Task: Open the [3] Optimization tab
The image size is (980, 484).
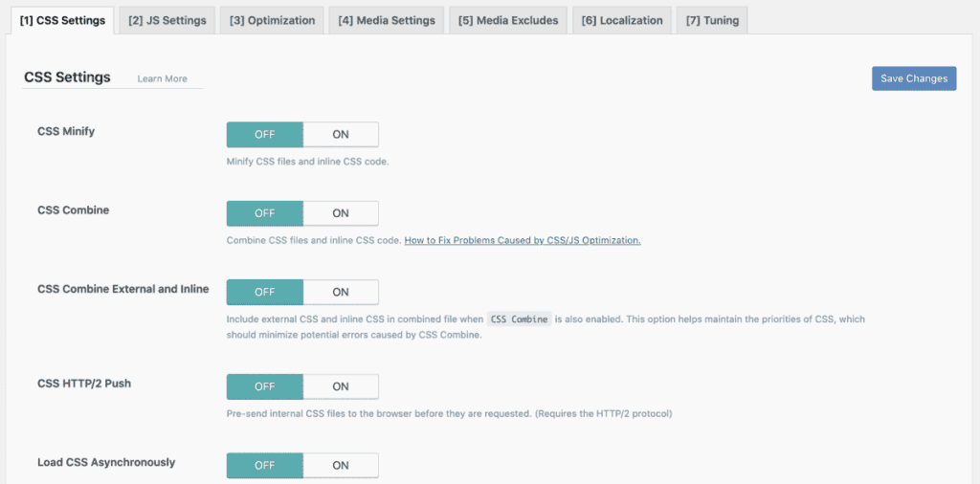Action: [272, 21]
